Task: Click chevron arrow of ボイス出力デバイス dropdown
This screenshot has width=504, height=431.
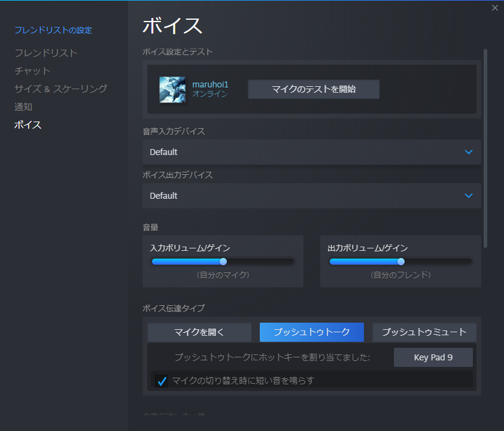Action: [x=469, y=196]
